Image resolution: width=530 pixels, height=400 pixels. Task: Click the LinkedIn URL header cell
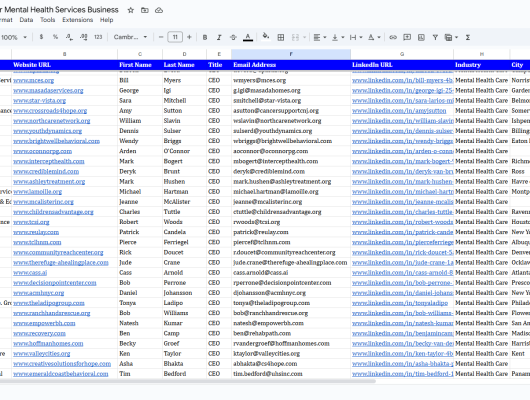(x=402, y=65)
